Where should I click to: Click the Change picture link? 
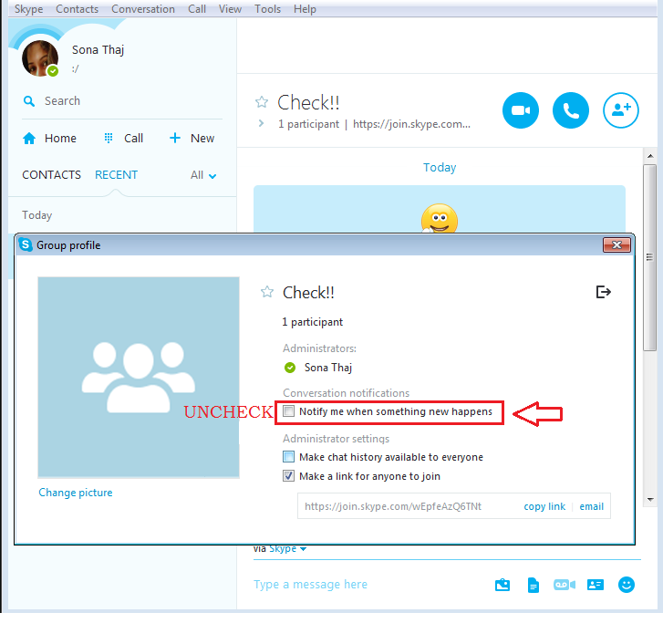pos(76,493)
